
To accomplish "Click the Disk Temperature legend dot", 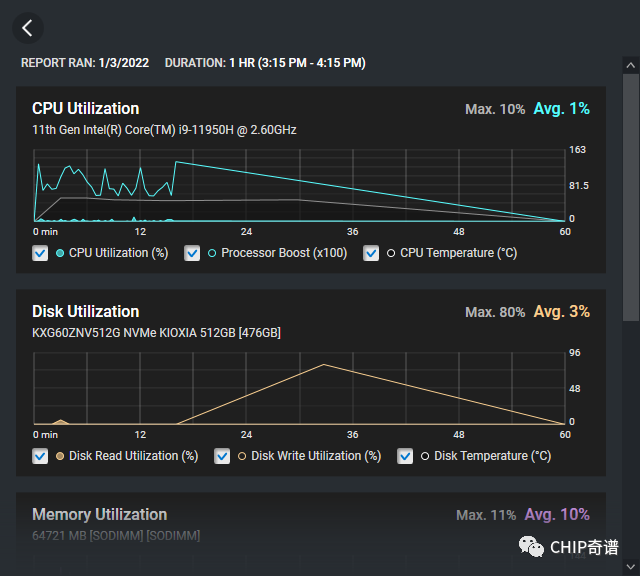I will [x=425, y=456].
